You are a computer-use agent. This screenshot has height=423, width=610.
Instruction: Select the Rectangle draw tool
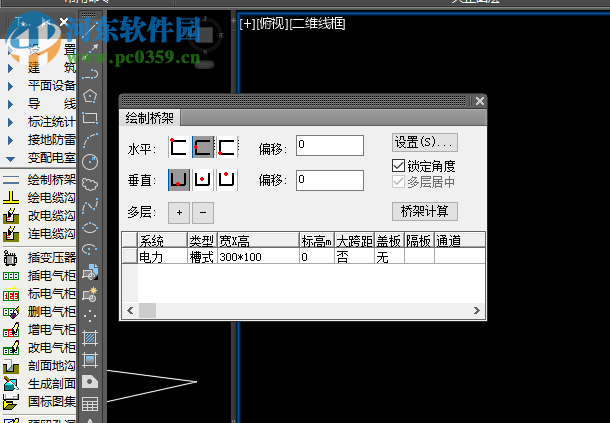click(90, 118)
